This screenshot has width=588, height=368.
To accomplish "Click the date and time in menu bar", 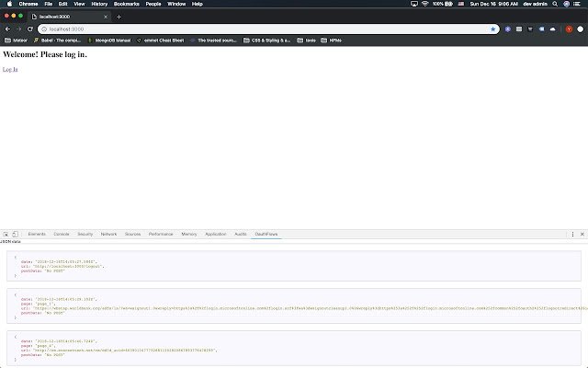I will [494, 4].
